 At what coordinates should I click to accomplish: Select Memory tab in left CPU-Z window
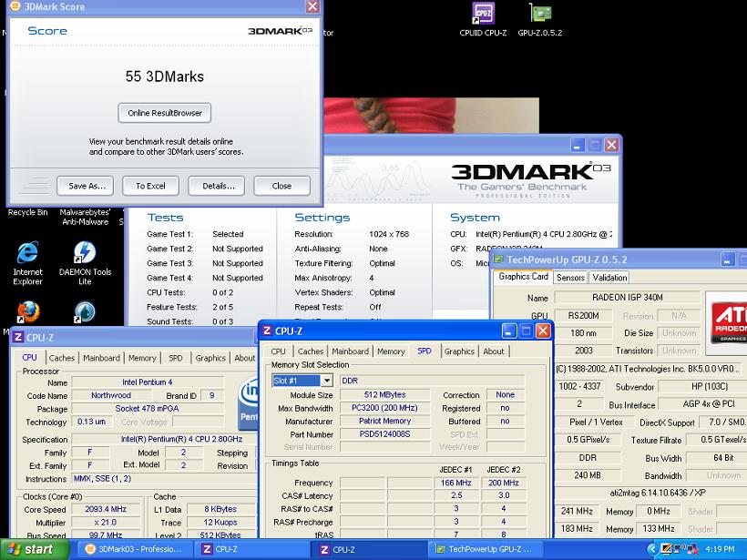(142, 358)
